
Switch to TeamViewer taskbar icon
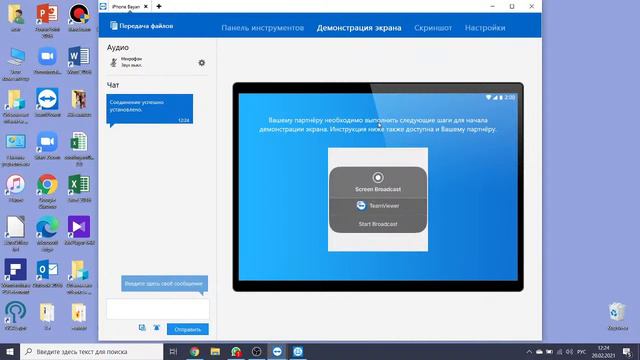(x=277, y=351)
